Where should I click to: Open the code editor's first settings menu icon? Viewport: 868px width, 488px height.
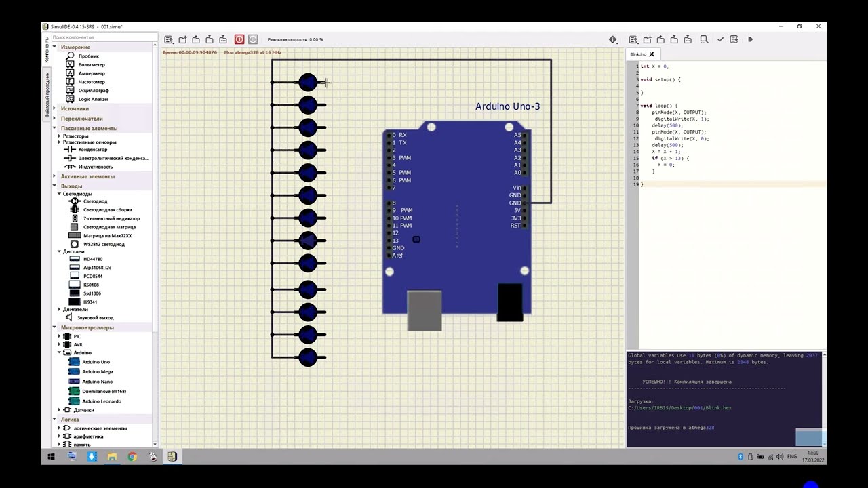coord(633,40)
